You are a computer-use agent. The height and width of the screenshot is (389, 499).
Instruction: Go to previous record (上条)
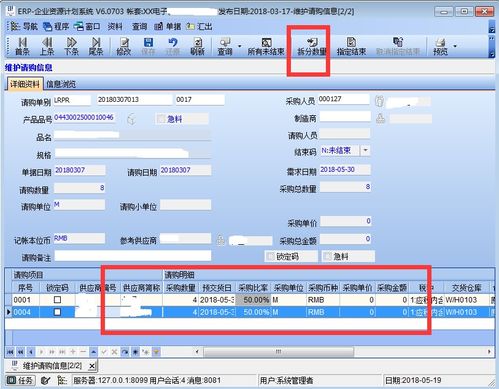click(x=47, y=46)
